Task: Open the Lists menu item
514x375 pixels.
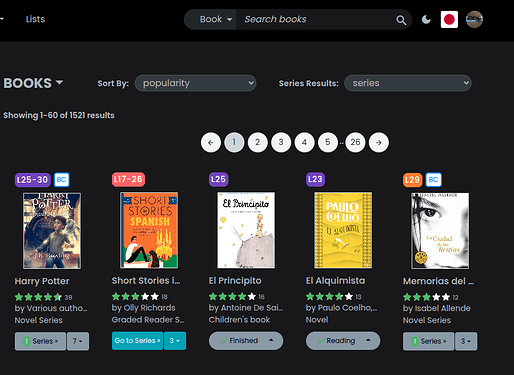Action: click(x=35, y=19)
